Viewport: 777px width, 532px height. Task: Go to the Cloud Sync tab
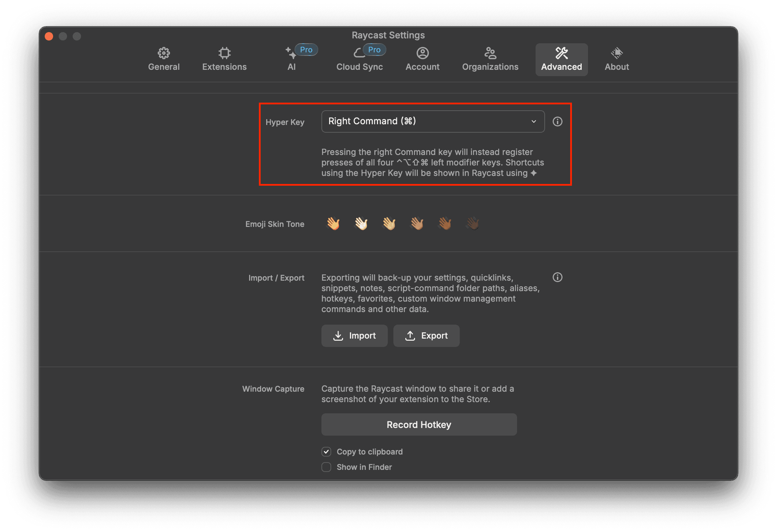[360, 59]
